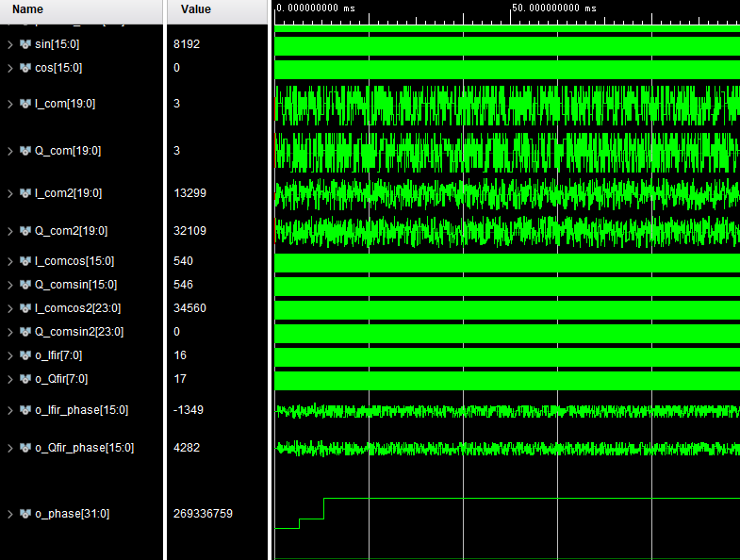
Task: Click value 34560 of I_comcos2
Action: tap(189, 308)
